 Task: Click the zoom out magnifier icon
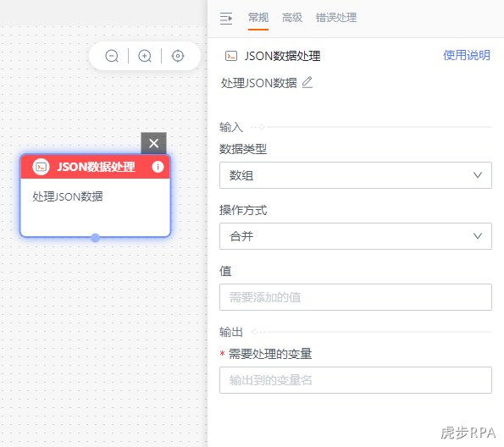(112, 56)
